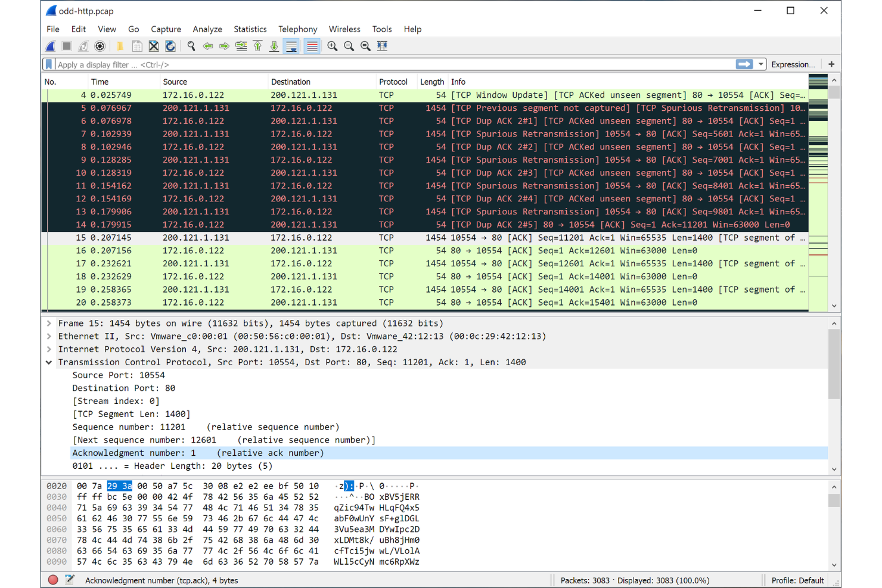Toggle the expert information red dot indicator
Screen dimensions: 882x588
pyautogui.click(x=53, y=579)
